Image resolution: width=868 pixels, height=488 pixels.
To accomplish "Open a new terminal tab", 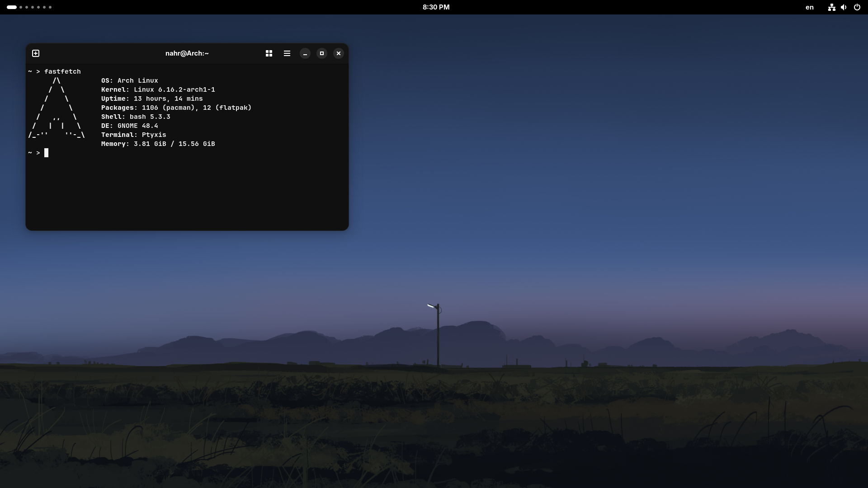I will pos(36,53).
